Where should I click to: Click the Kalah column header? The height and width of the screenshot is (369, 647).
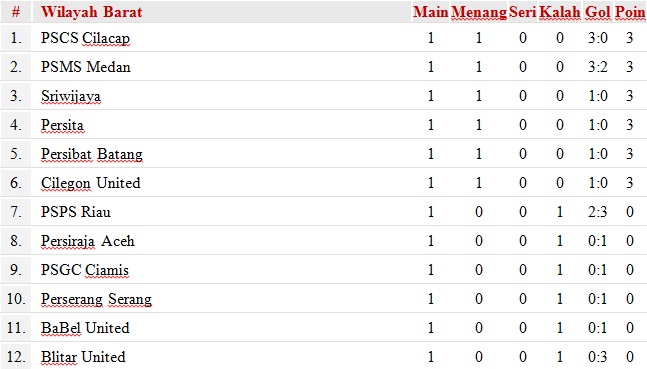pos(560,12)
